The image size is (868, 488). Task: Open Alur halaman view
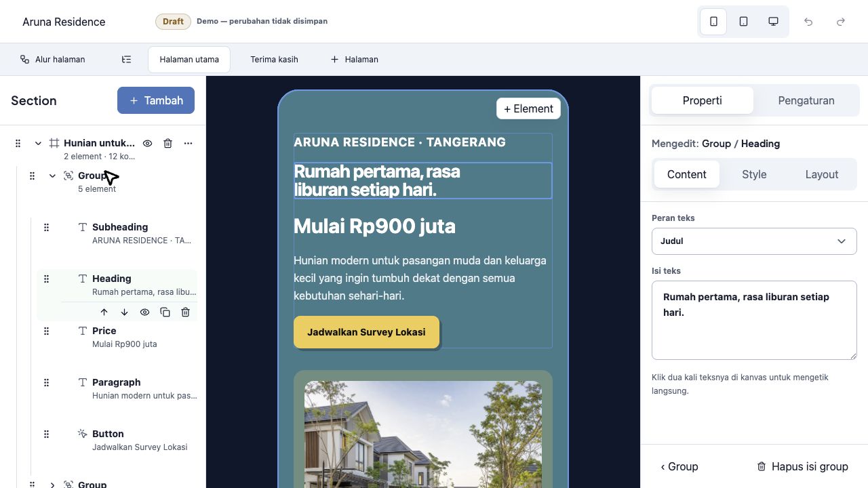coord(52,60)
